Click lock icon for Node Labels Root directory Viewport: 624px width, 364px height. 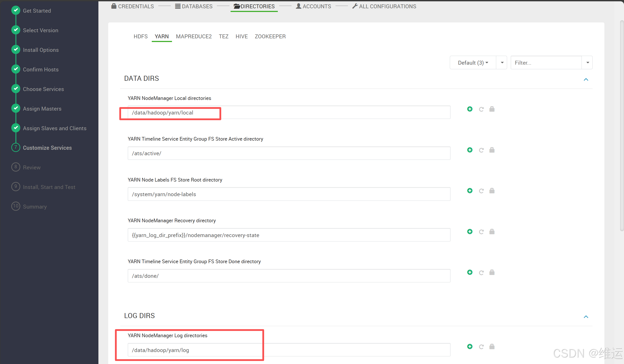[x=492, y=191]
